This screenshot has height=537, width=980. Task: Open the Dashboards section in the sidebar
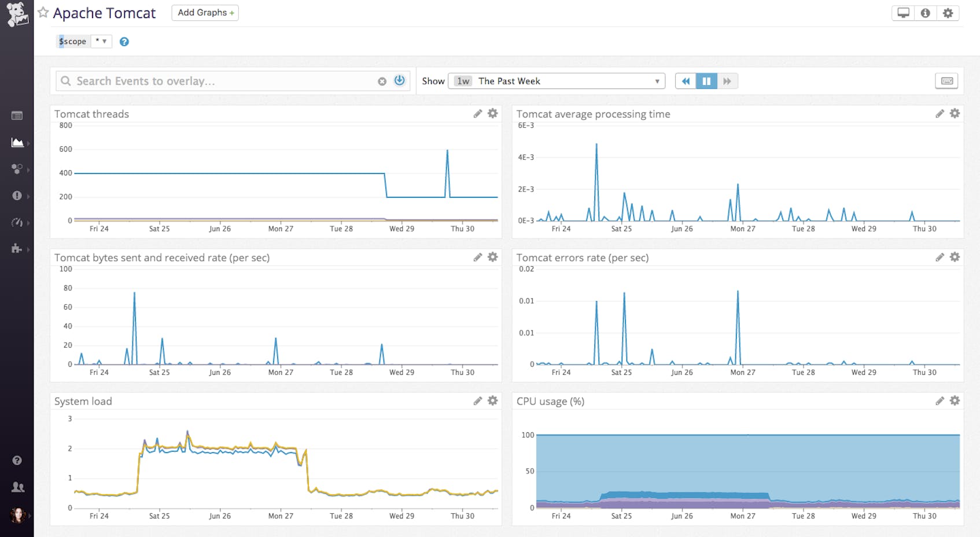pyautogui.click(x=17, y=143)
